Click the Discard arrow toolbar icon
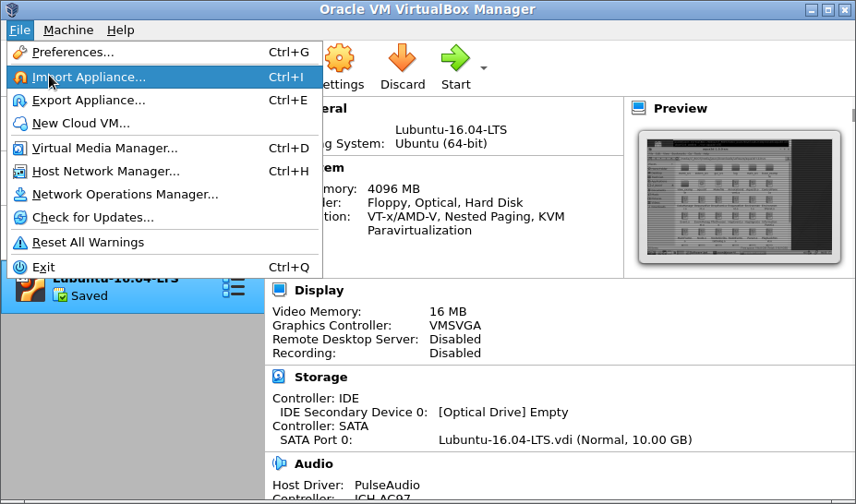The height and width of the screenshot is (504, 856). [403, 58]
